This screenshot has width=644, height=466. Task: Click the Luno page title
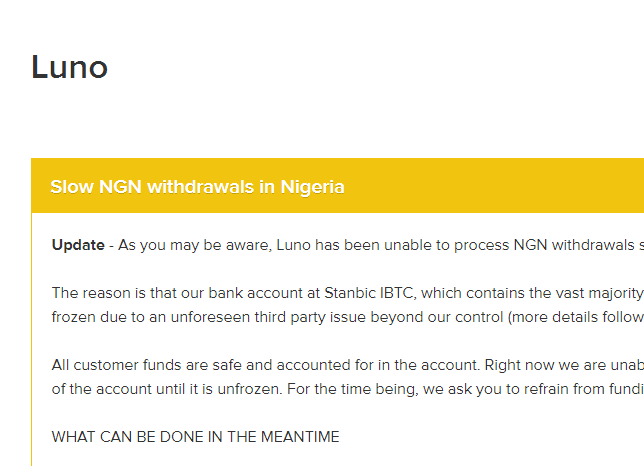pos(69,67)
